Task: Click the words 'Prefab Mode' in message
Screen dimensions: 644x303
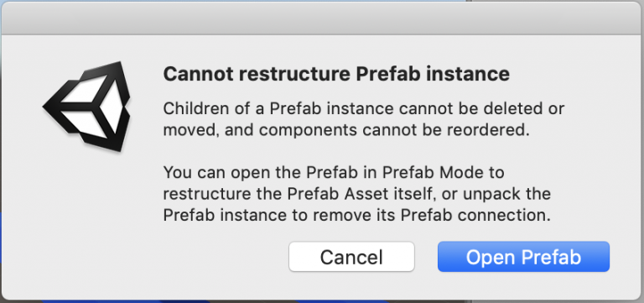Action: coord(429,172)
